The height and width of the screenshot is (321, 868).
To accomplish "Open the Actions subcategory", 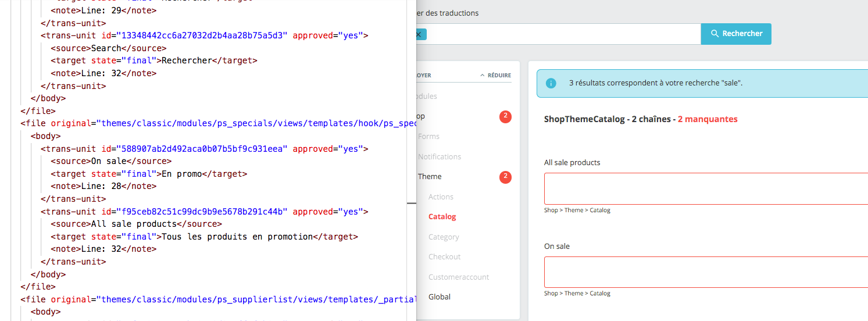I will (x=441, y=197).
